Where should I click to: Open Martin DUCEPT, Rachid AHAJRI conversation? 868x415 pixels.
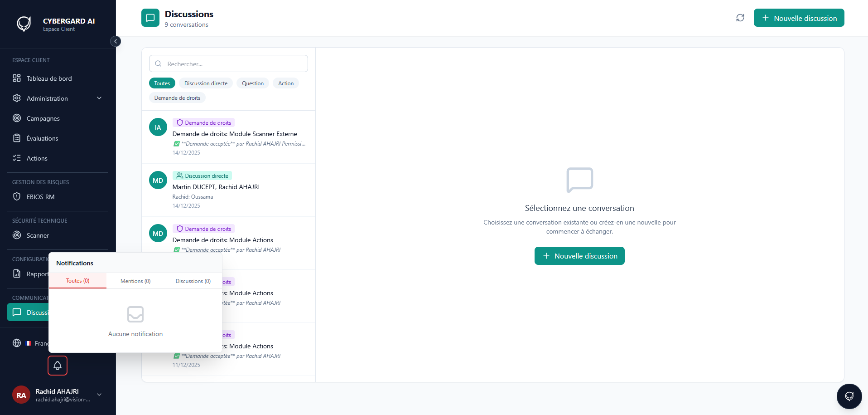pos(228,190)
